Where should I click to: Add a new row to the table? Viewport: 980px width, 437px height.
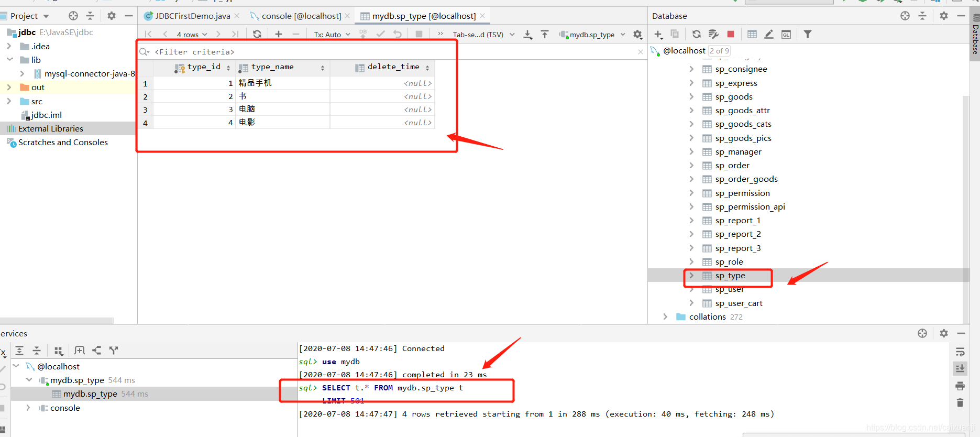tap(279, 34)
